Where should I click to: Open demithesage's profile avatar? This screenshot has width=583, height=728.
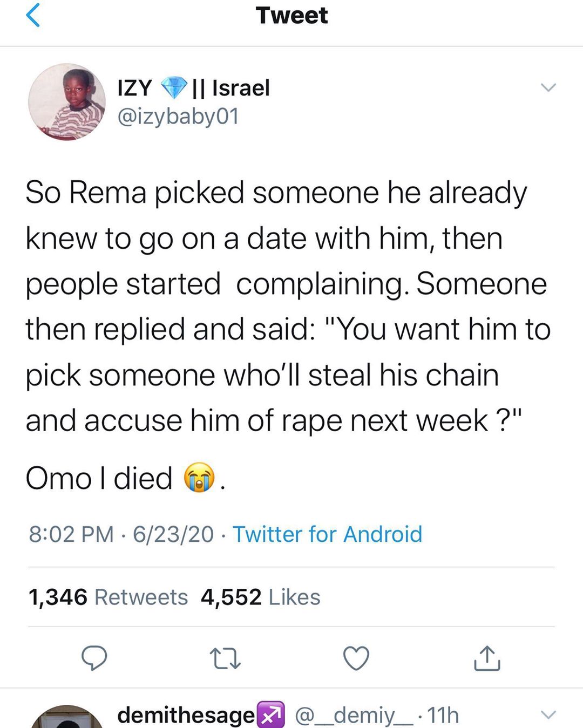(67, 717)
